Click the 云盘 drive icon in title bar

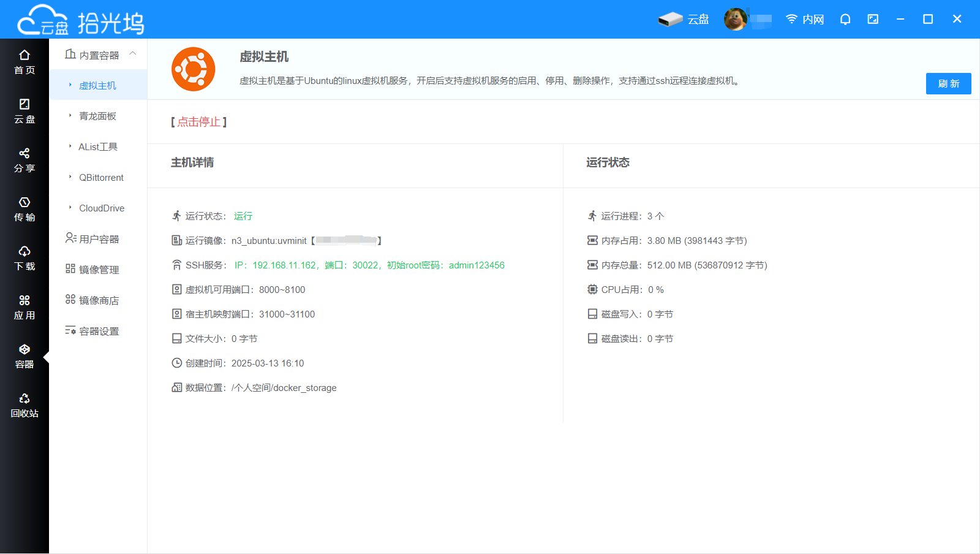click(x=684, y=19)
